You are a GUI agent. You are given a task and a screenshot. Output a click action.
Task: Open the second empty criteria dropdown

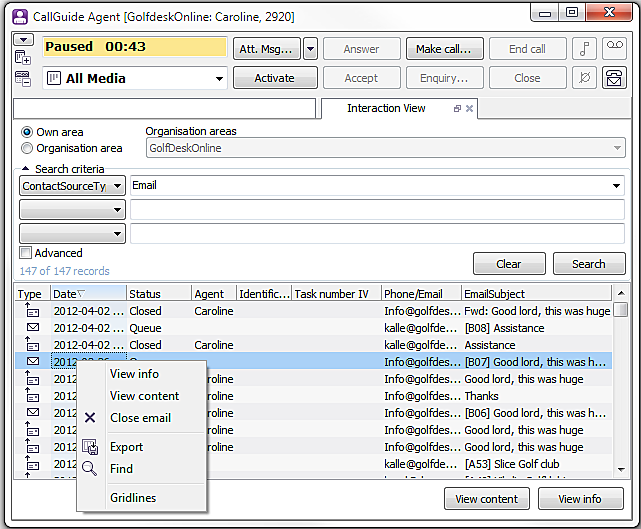pyautogui.click(x=72, y=210)
